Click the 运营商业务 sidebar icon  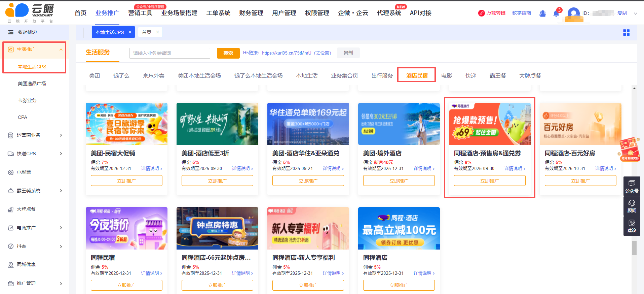tap(11, 135)
